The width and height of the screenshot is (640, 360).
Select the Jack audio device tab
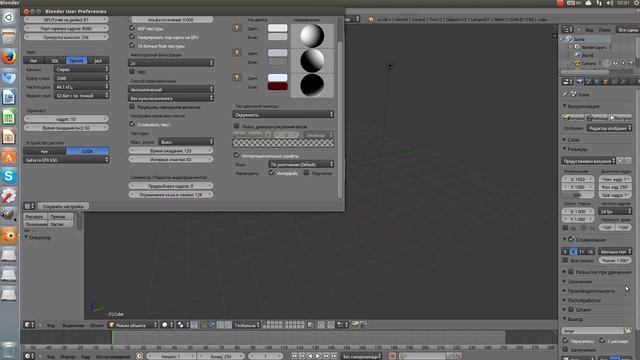coord(98,60)
